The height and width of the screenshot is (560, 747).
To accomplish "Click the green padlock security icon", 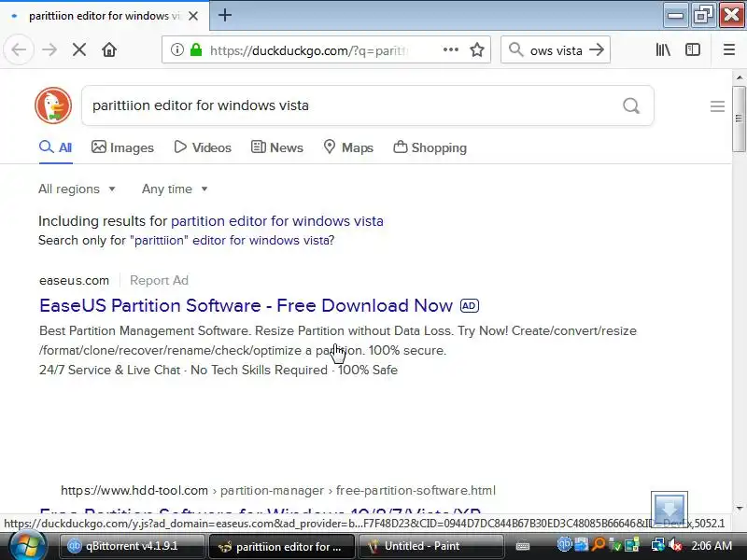I will tap(196, 49).
